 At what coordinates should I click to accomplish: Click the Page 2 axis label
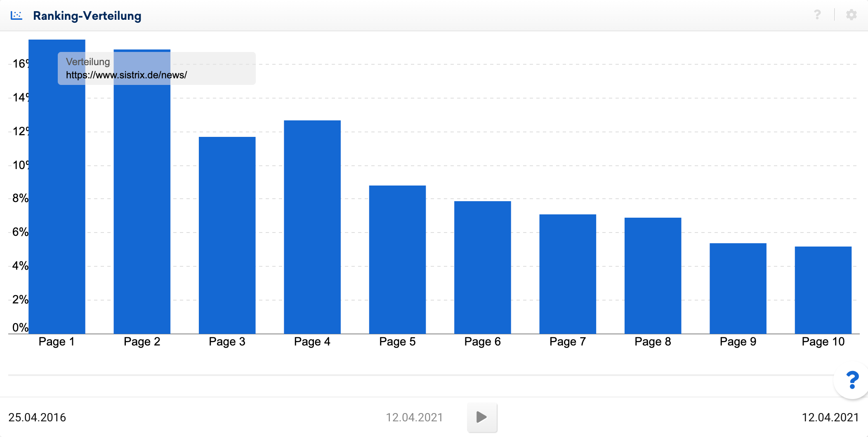142,342
